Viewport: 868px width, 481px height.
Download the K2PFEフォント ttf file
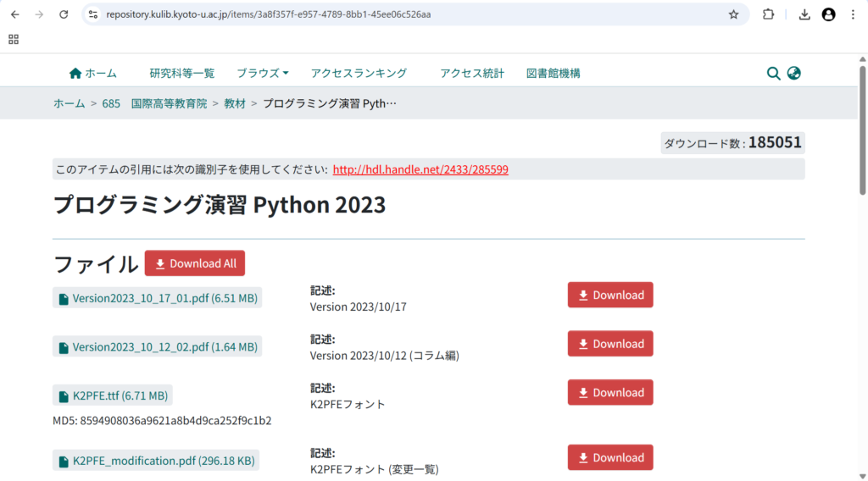pos(610,392)
